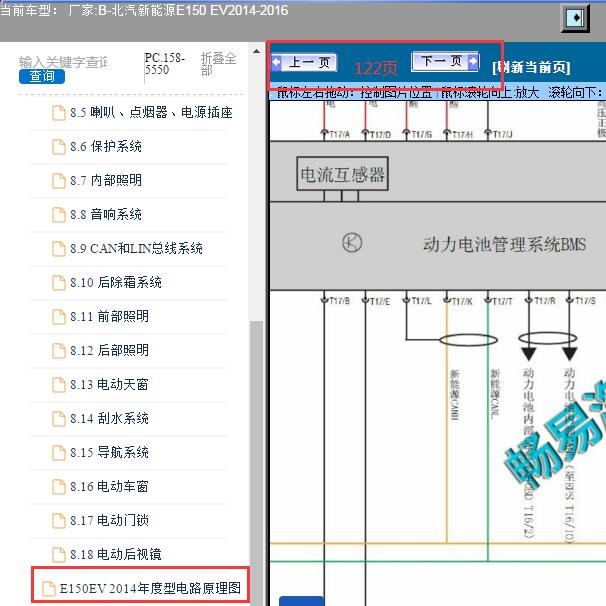
Task: Open 8.6 保护系统 entry
Action: [106, 146]
